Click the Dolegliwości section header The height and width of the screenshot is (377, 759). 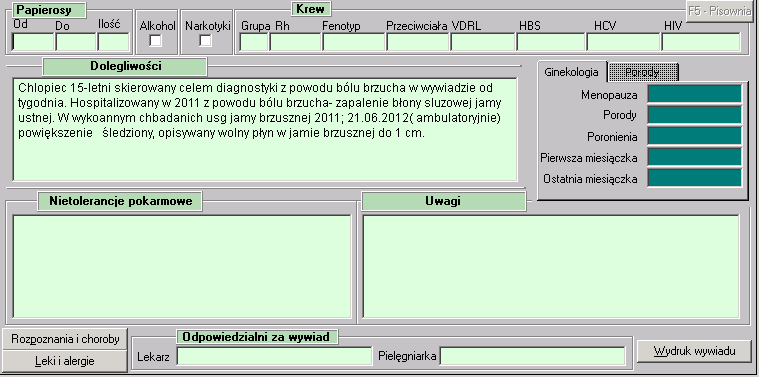click(125, 67)
